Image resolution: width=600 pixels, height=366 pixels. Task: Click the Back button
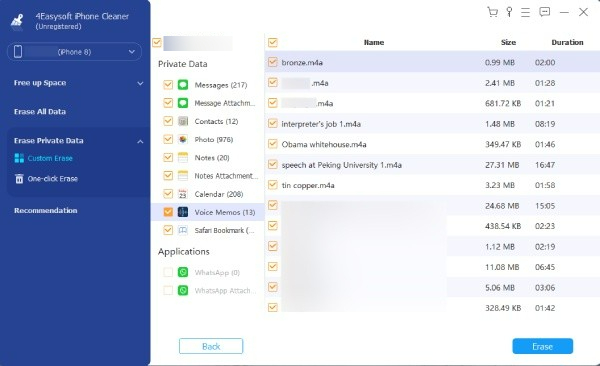(211, 346)
